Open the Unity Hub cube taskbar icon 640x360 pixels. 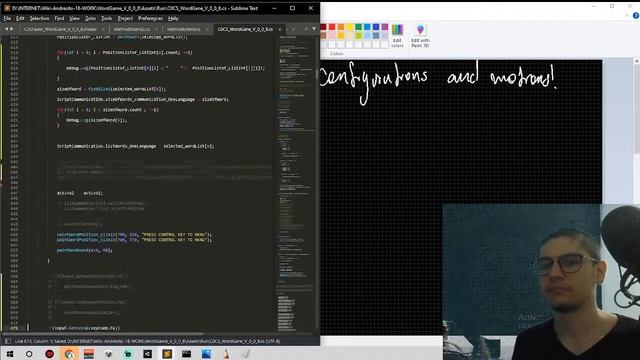[x=108, y=354]
